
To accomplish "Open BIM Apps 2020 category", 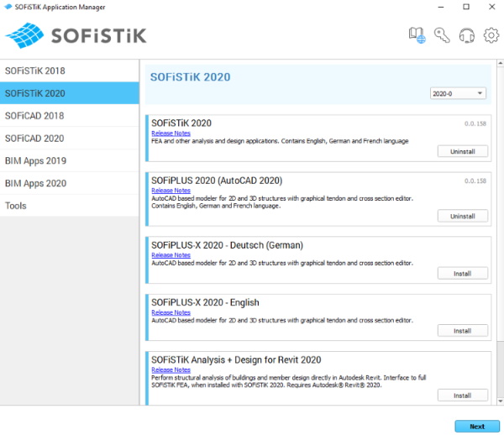I will pos(70,183).
